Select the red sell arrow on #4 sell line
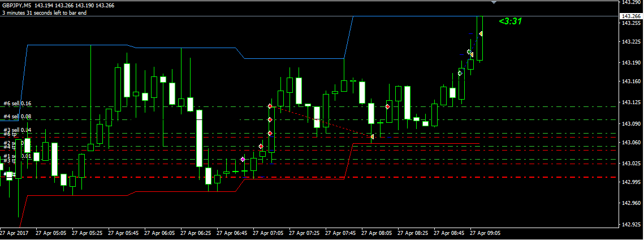 coord(270,119)
